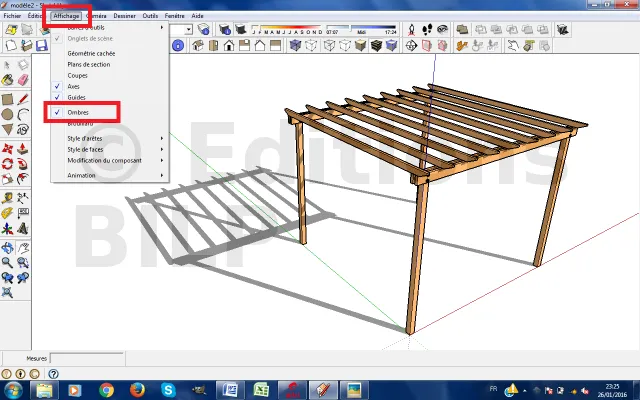Uncheck the Axes menu option
The image size is (640, 400).
click(73, 86)
